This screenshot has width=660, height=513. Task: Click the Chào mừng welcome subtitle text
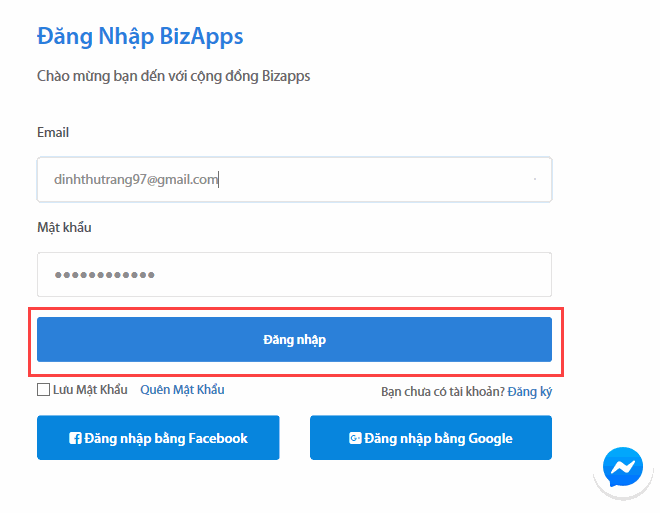[173, 76]
